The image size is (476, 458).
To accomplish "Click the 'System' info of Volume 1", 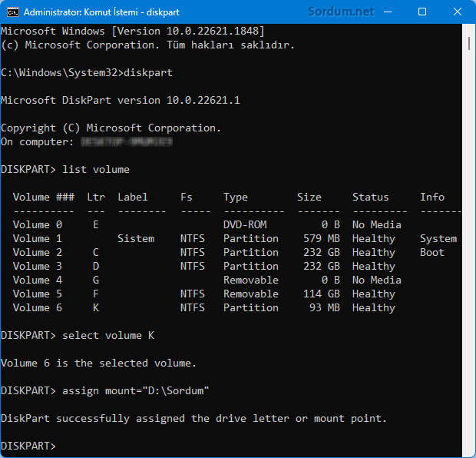I will tap(438, 239).
